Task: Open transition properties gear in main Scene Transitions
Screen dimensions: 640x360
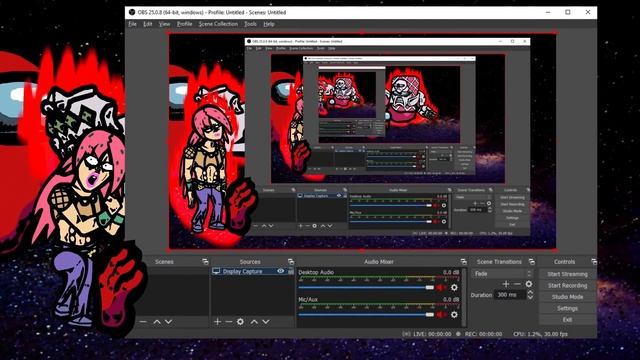Action: click(529, 284)
